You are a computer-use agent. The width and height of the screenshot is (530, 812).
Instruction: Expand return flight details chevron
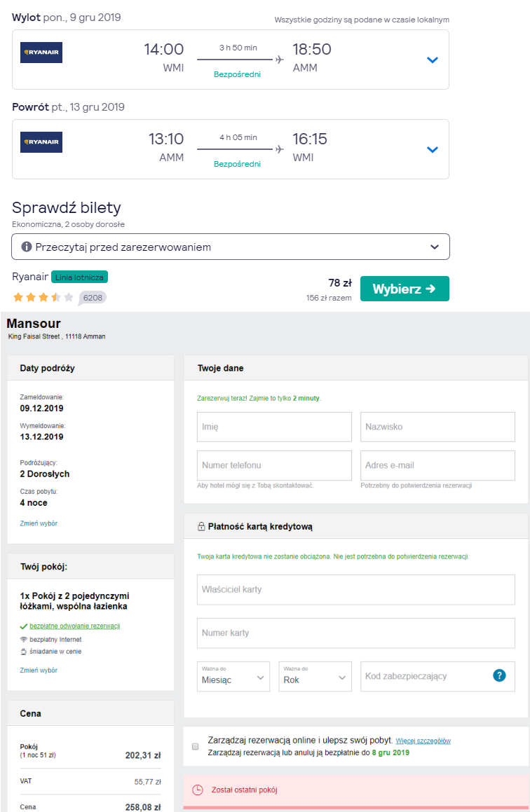(432, 150)
